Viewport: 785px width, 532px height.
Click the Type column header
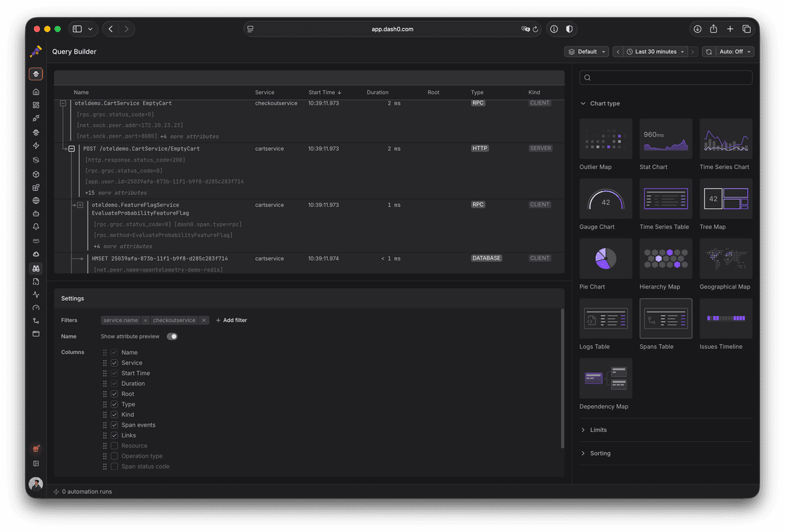477,92
